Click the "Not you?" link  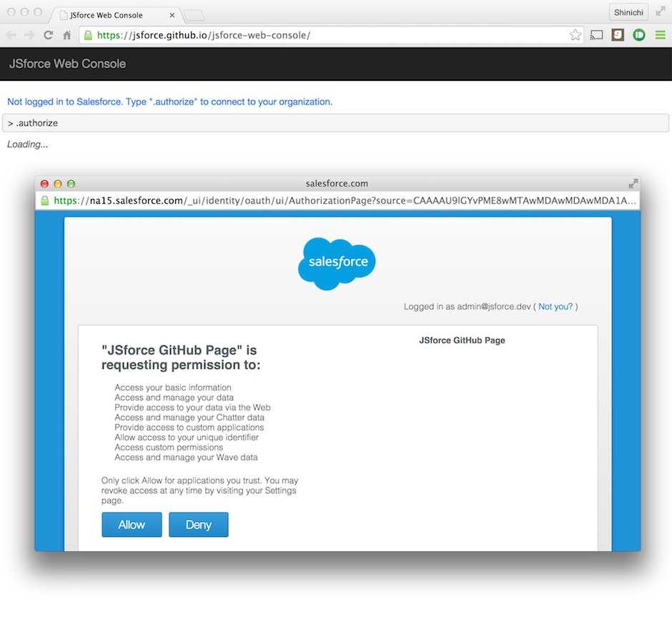click(555, 306)
